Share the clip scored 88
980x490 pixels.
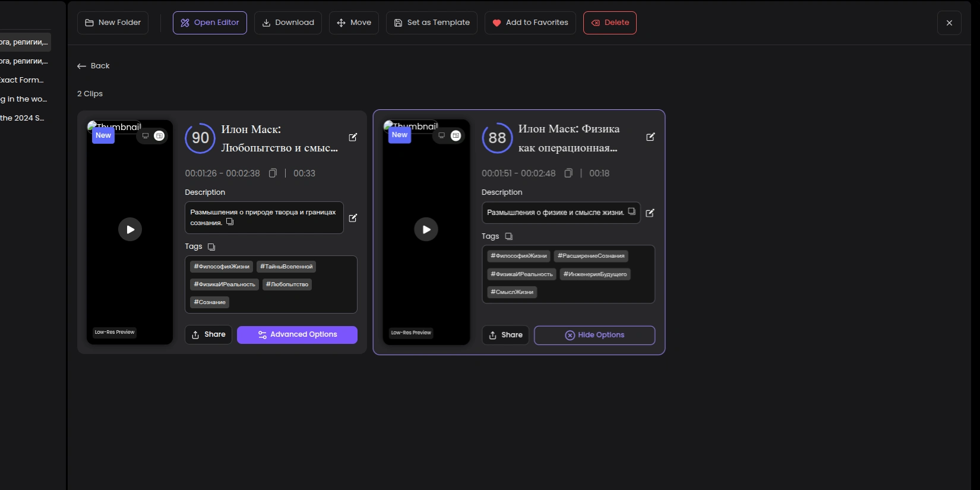point(505,336)
